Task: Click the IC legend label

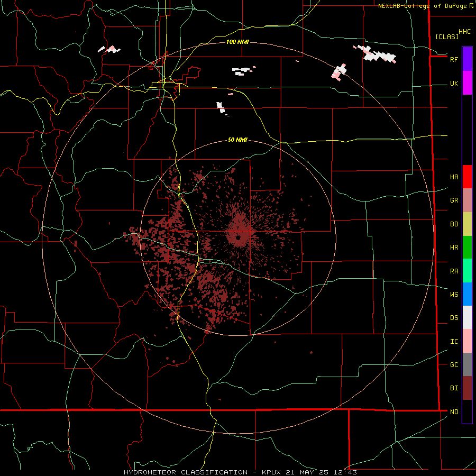Action: pos(454,342)
